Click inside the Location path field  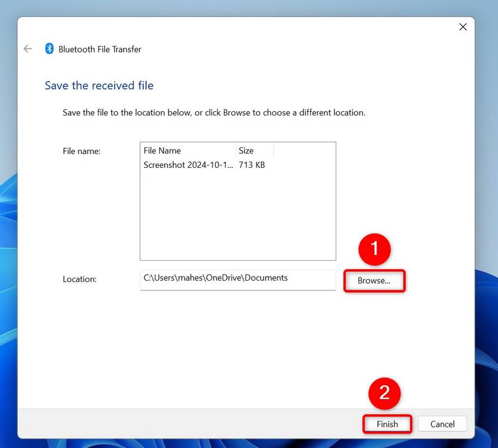click(x=237, y=280)
